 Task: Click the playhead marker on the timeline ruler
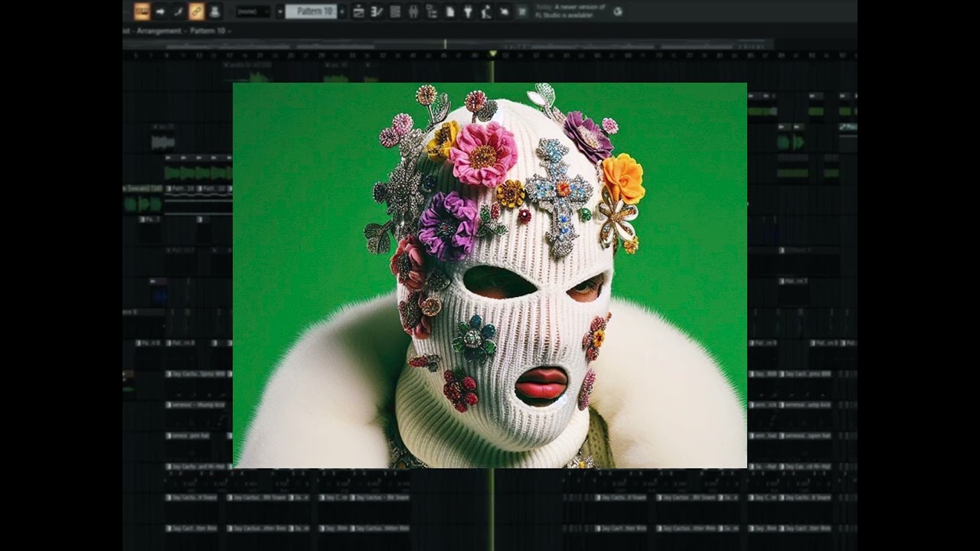(492, 54)
